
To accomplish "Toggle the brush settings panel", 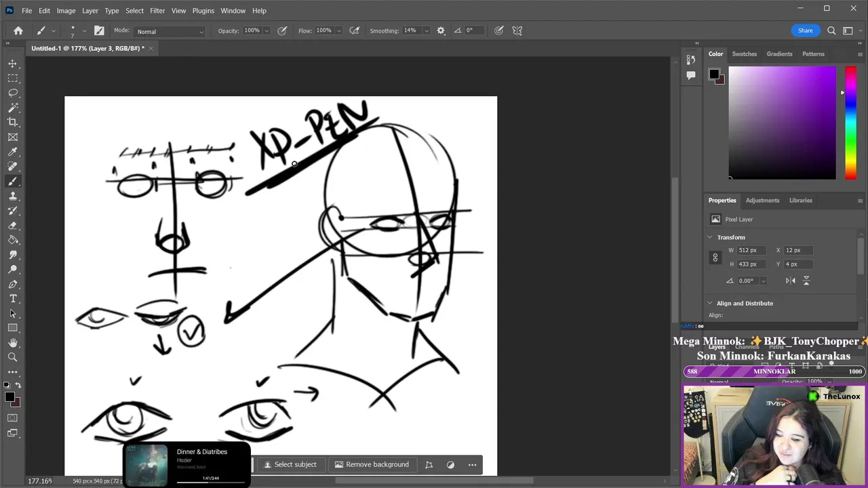I will click(x=99, y=30).
